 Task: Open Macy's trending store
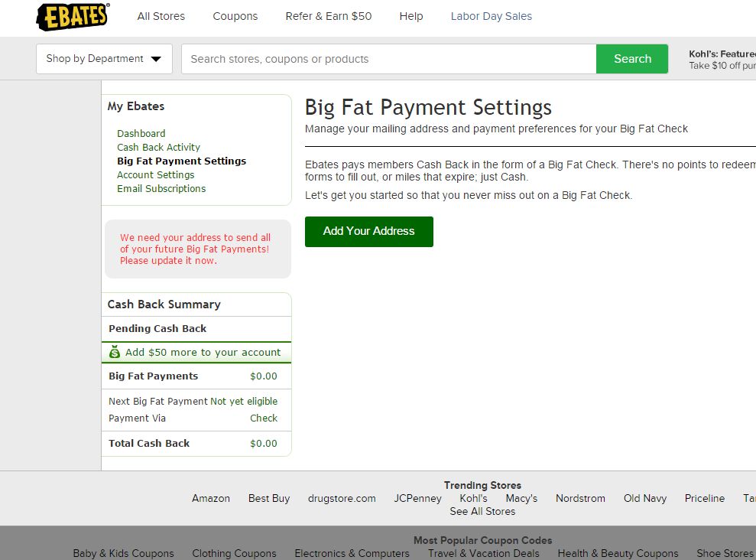[x=521, y=499]
